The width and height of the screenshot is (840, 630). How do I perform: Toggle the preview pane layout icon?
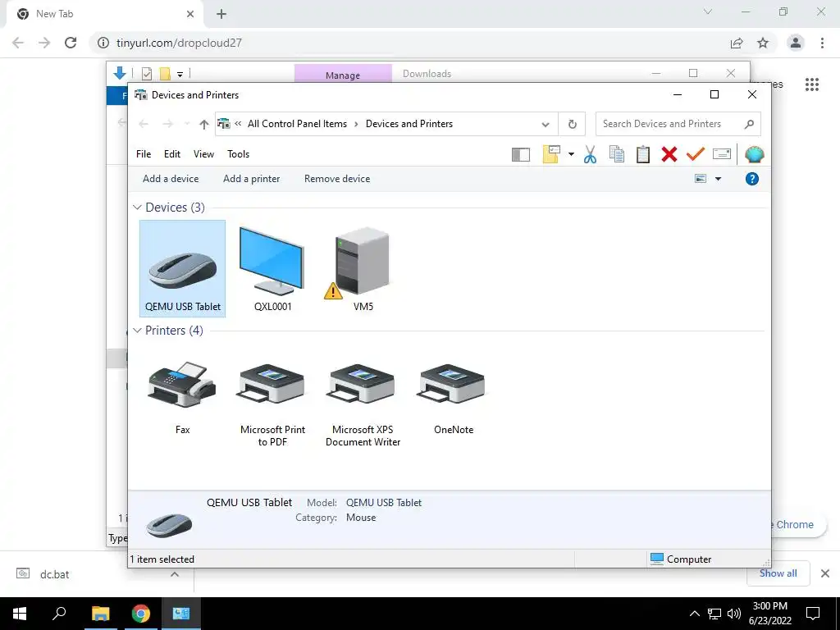[521, 155]
